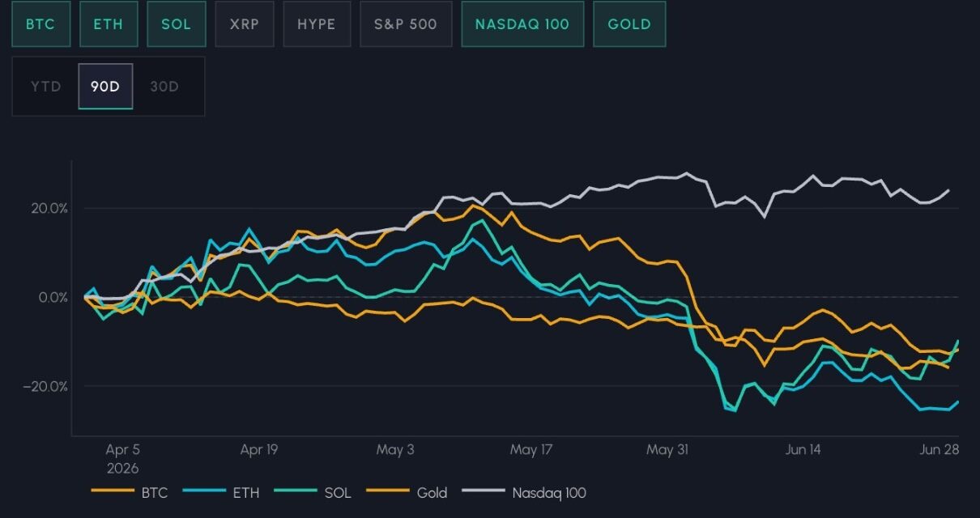Image resolution: width=980 pixels, height=518 pixels.
Task: Click the −20.0% y-axis label
Action: [45, 386]
